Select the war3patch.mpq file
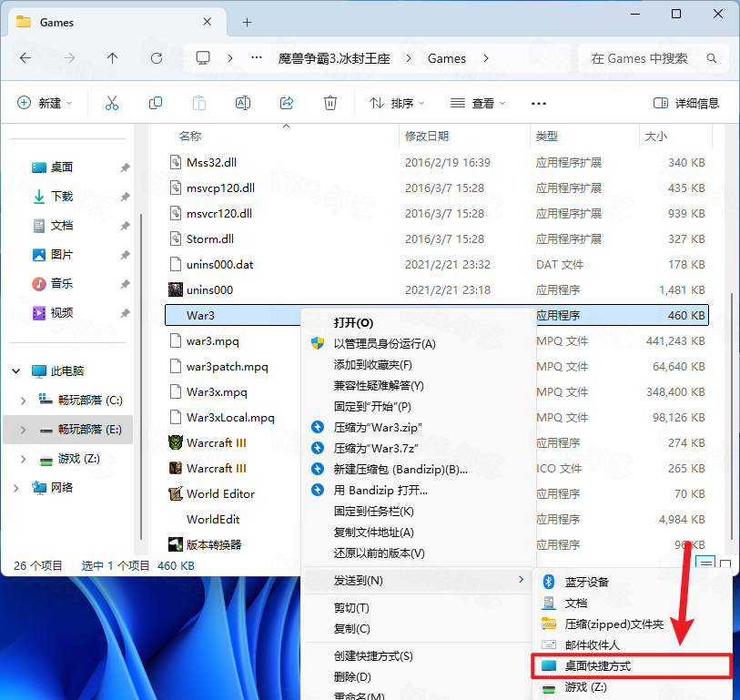Image resolution: width=740 pixels, height=700 pixels. (227, 366)
